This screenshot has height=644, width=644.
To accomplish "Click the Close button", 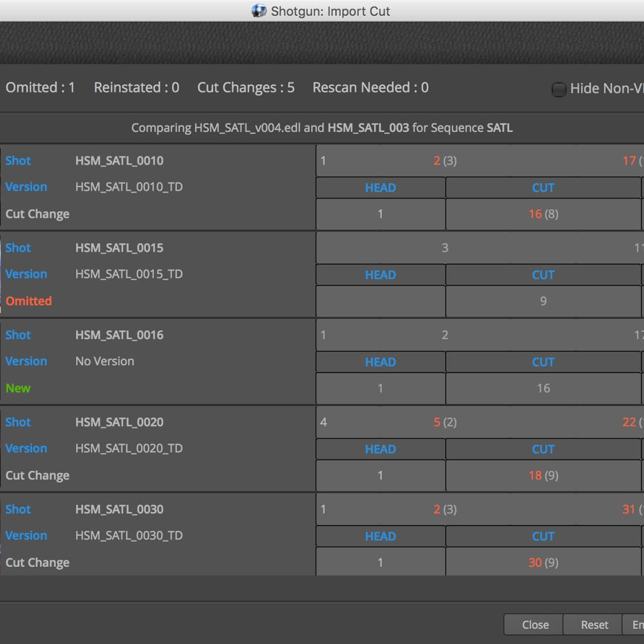I will (533, 625).
